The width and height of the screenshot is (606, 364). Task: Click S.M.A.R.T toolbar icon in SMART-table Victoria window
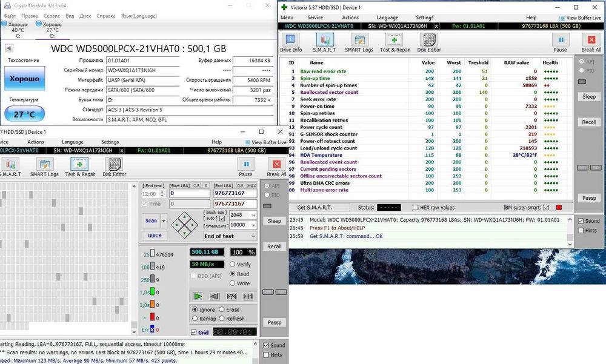click(325, 42)
